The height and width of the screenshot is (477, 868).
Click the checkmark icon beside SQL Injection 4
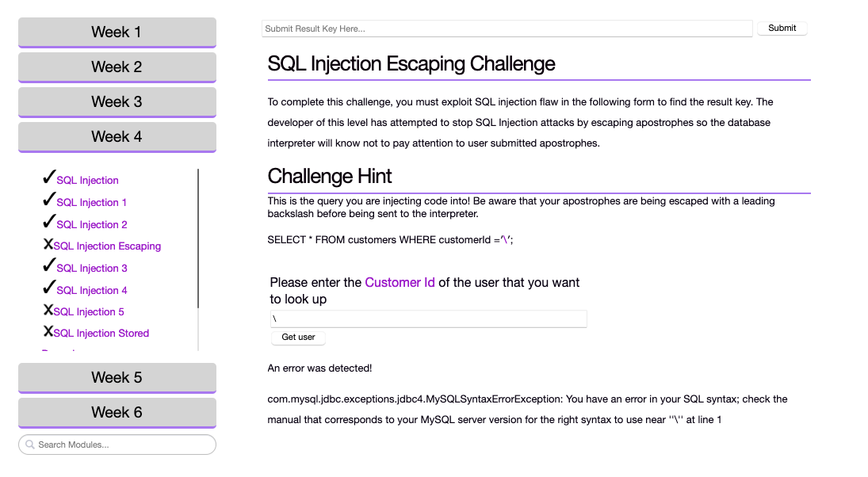[x=49, y=288]
